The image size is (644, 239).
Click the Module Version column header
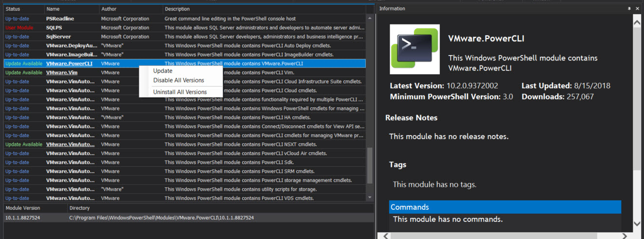(x=36, y=208)
